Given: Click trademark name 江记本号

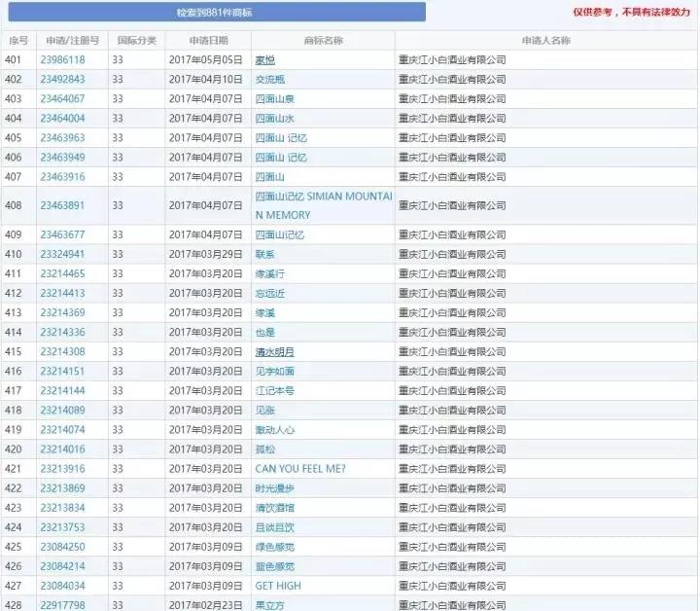Looking at the screenshot, I should pyautogui.click(x=274, y=391).
